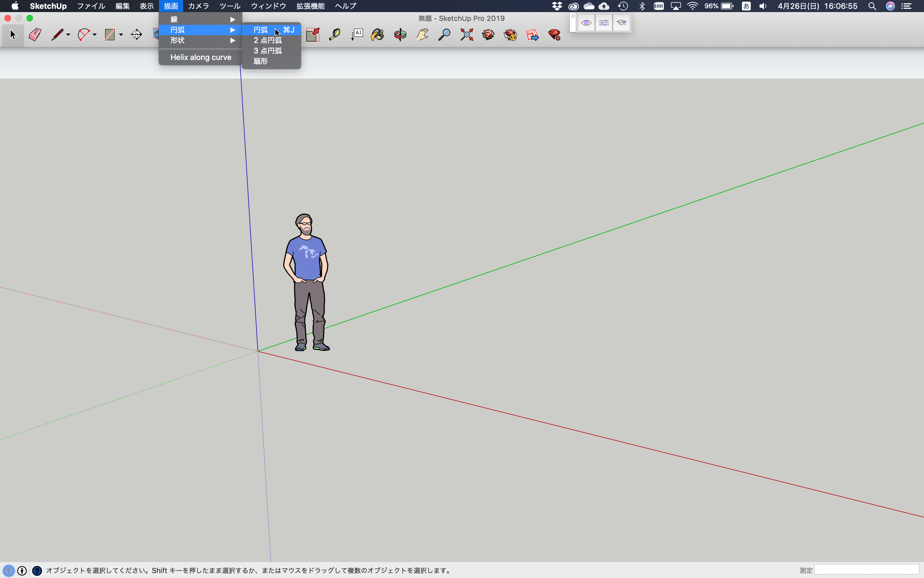Click the sliders settings icon in floating toolbar

coord(604,23)
